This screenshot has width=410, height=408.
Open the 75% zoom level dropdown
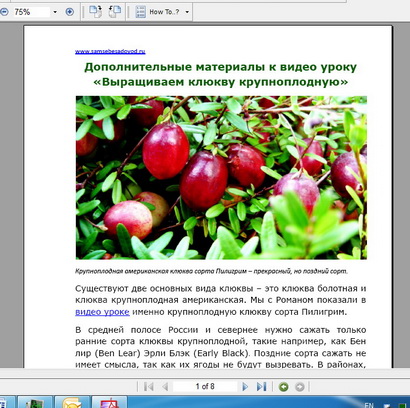(55, 12)
